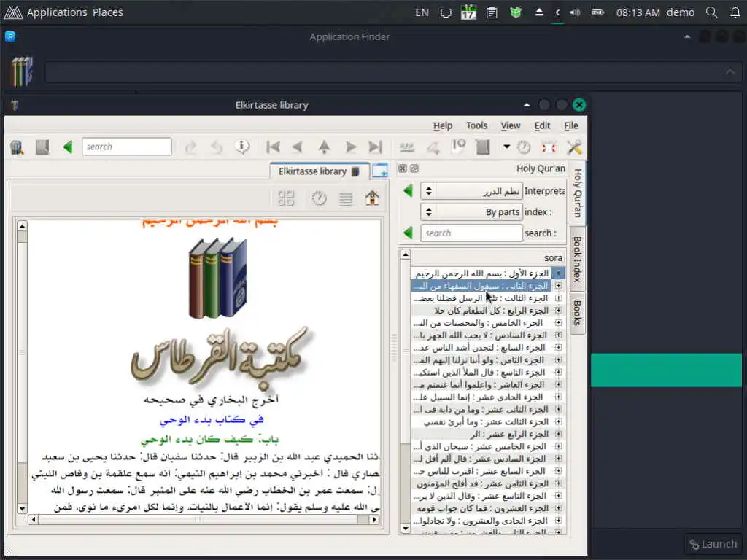Jump to first page with skip-back arrow
Screen dimensions: 747x560
tap(273, 147)
